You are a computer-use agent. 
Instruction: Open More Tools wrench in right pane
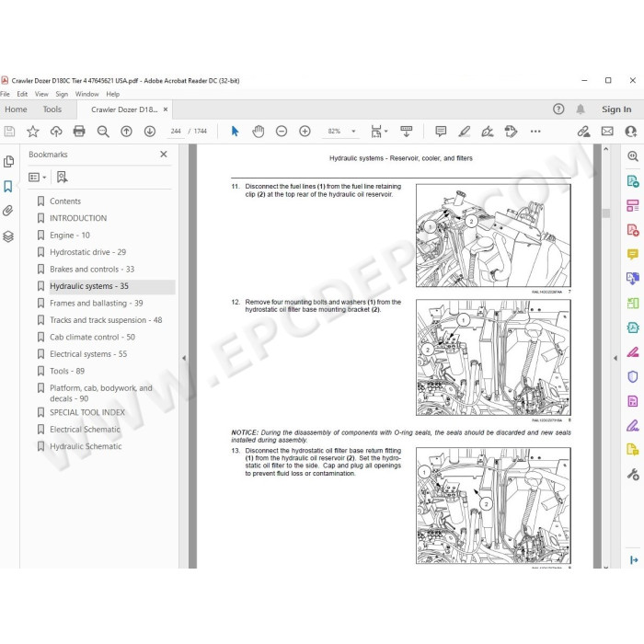tap(633, 475)
